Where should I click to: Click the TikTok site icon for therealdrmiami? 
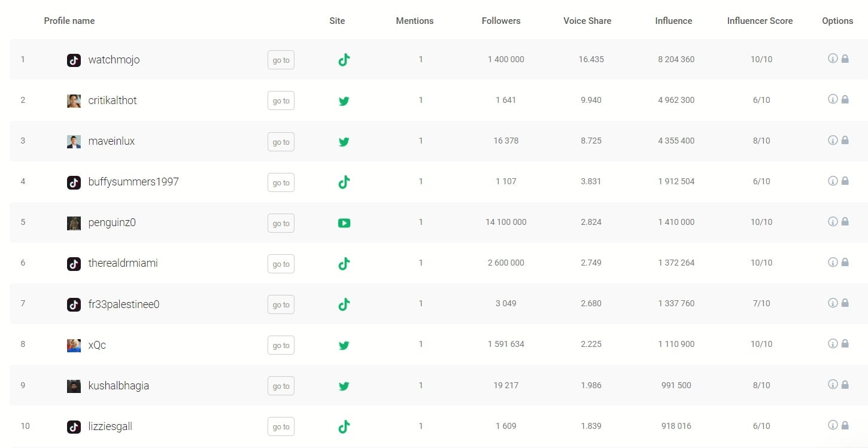344,264
